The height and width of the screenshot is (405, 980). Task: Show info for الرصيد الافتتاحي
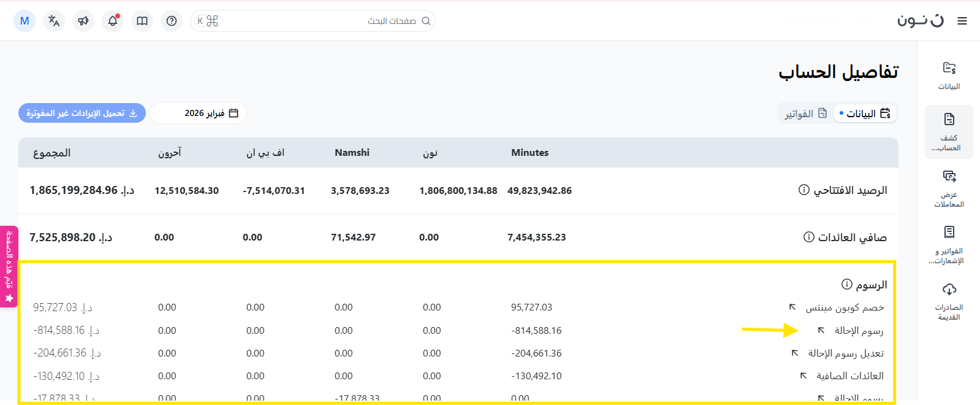click(804, 190)
